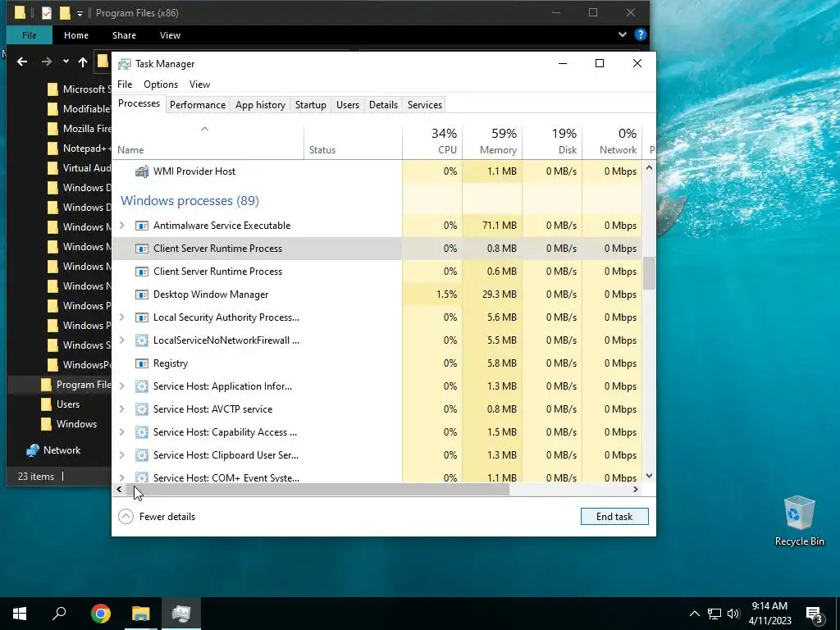The image size is (840, 630).
Task: Launch Google Chrome from the taskbar
Action: 100,614
